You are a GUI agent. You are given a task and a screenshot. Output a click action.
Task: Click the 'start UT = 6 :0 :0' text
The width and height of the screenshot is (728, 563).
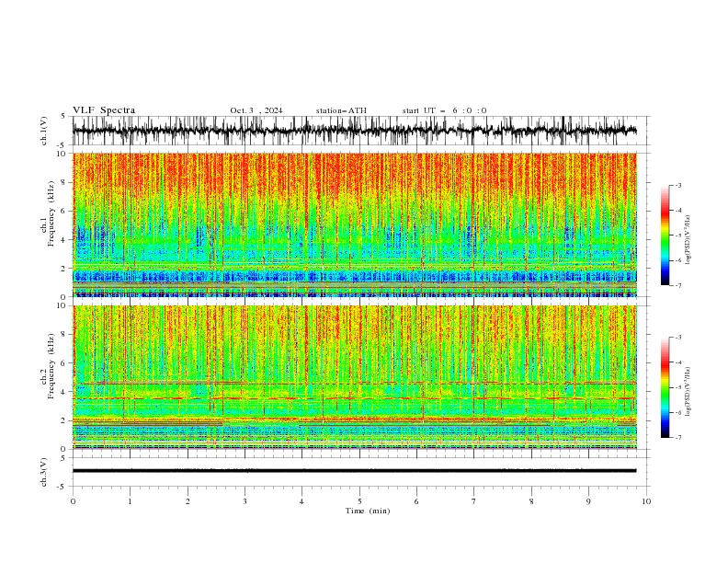coord(444,110)
